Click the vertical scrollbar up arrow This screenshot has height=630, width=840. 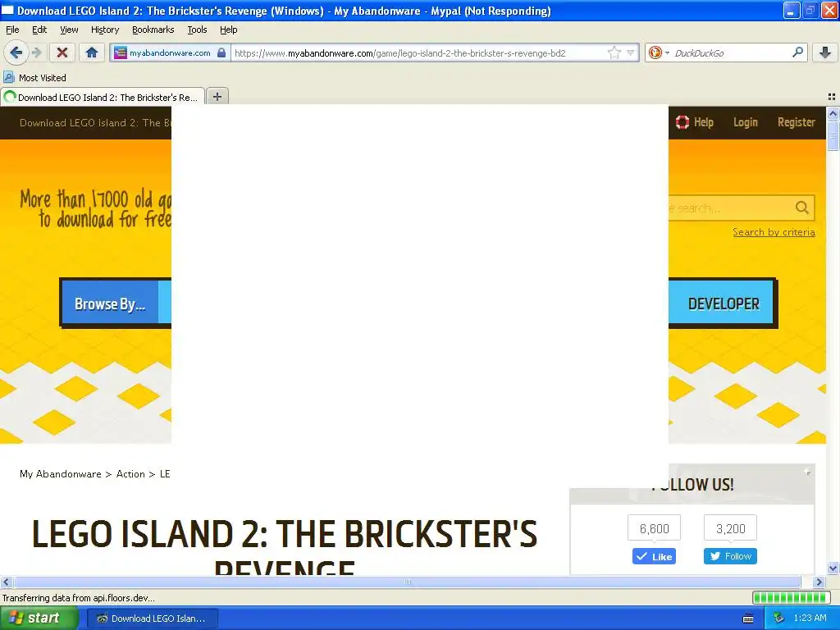click(833, 113)
